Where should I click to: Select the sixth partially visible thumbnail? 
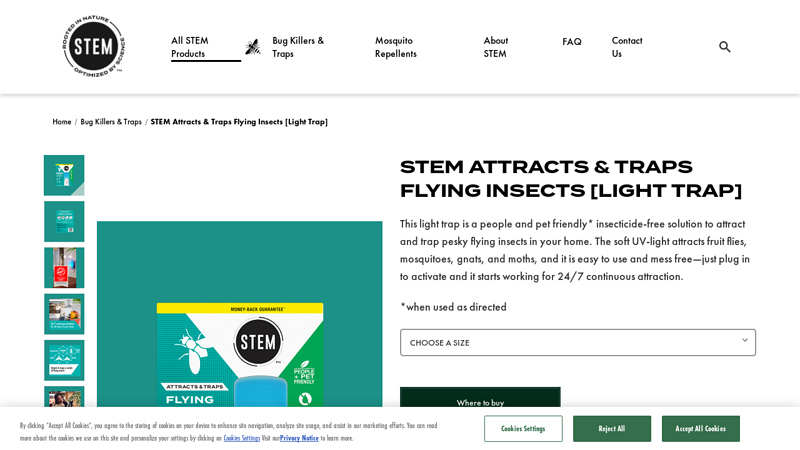[x=64, y=396]
